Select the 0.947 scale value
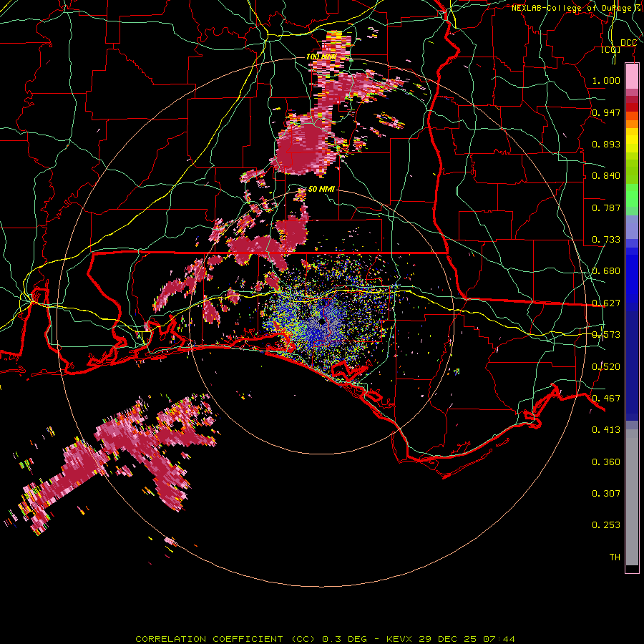Image resolution: width=644 pixels, height=644 pixels. coord(606,112)
